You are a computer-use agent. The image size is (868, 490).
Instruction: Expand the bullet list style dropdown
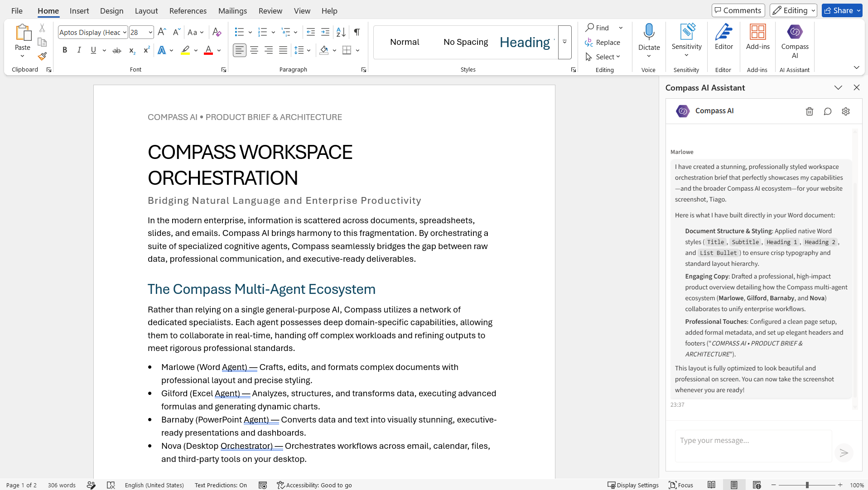click(250, 32)
